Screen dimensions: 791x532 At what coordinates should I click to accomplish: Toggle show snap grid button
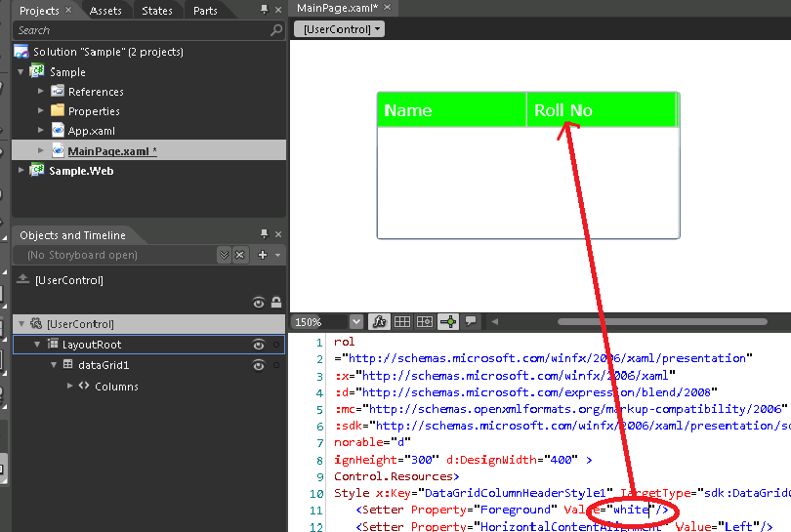click(402, 322)
